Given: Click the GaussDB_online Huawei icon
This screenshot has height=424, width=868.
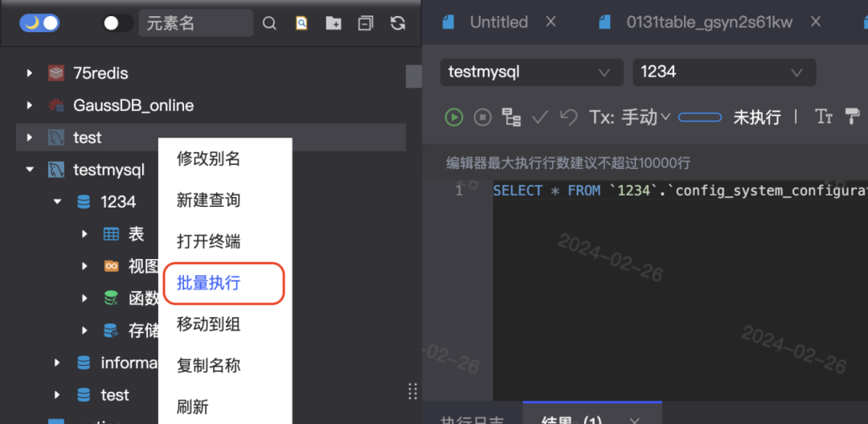Looking at the screenshot, I should pos(56,105).
